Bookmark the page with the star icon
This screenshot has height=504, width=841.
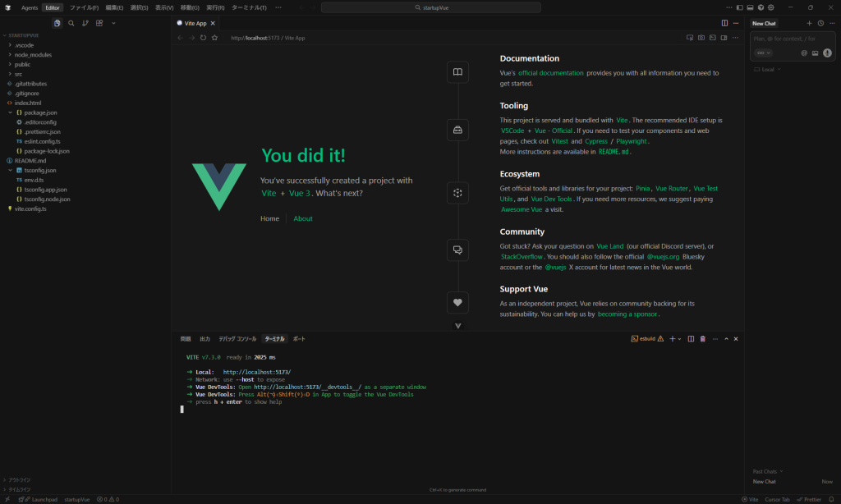(x=214, y=38)
